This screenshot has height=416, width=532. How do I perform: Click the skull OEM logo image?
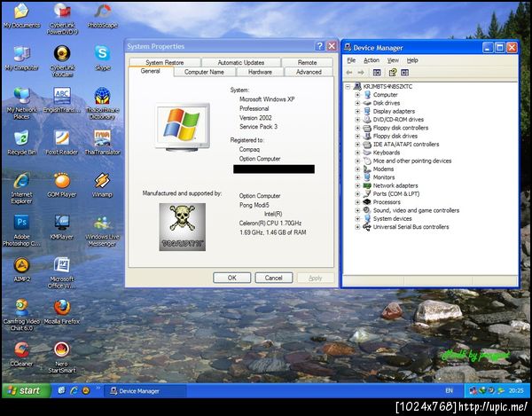click(x=182, y=227)
